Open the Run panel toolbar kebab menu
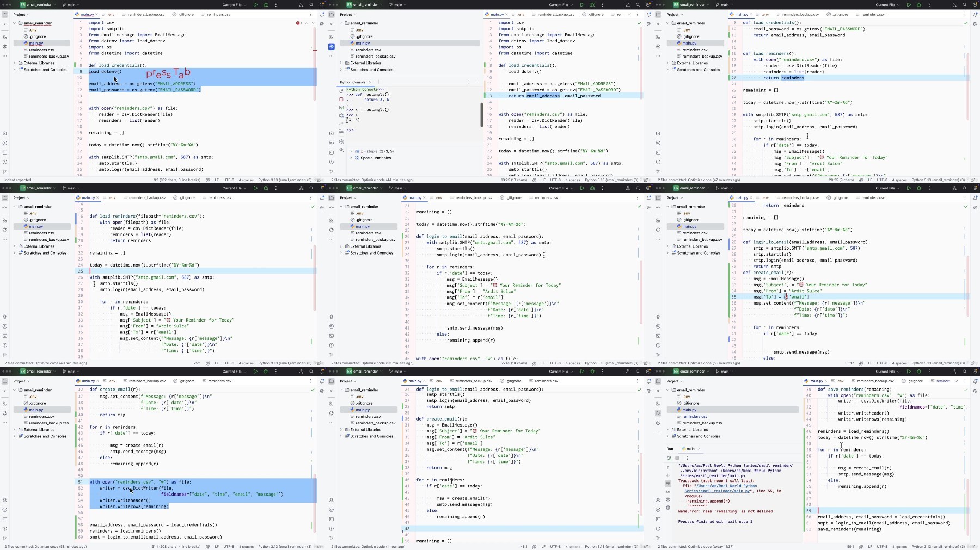Image resolution: width=980 pixels, height=550 pixels. 687,458
